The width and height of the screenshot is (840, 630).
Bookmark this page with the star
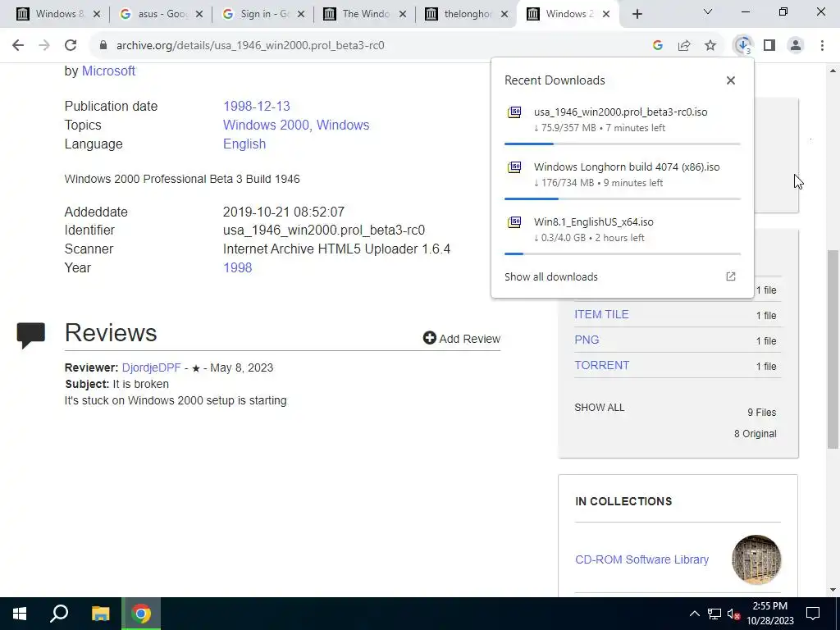(710, 46)
